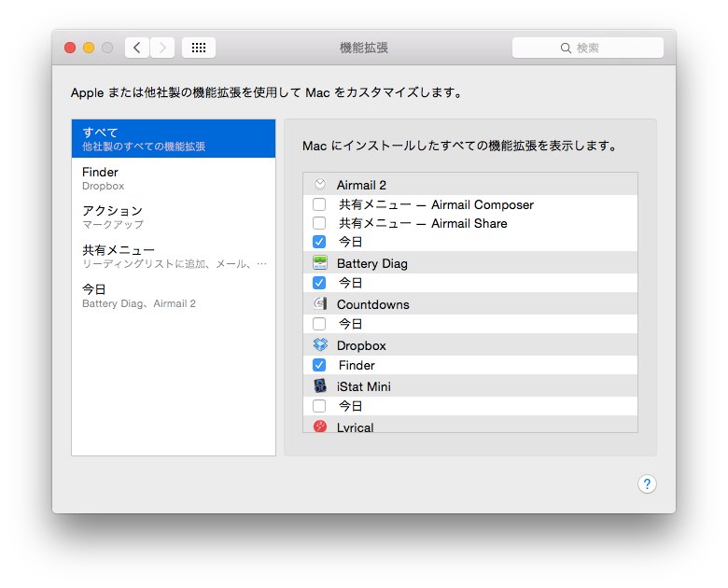Go back using the back arrow
Image resolution: width=728 pixels, height=588 pixels.
pyautogui.click(x=137, y=48)
